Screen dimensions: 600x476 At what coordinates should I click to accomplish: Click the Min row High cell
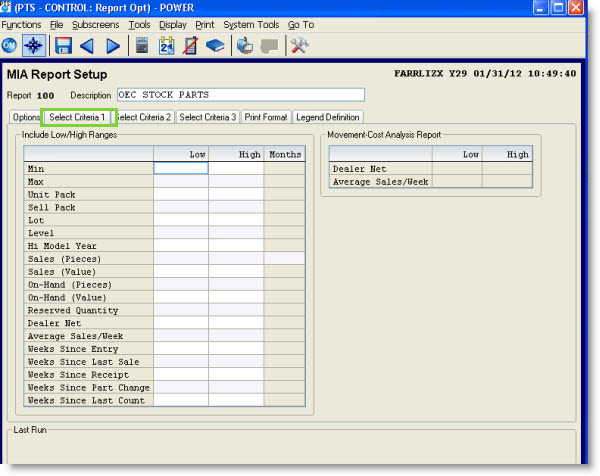pos(236,168)
